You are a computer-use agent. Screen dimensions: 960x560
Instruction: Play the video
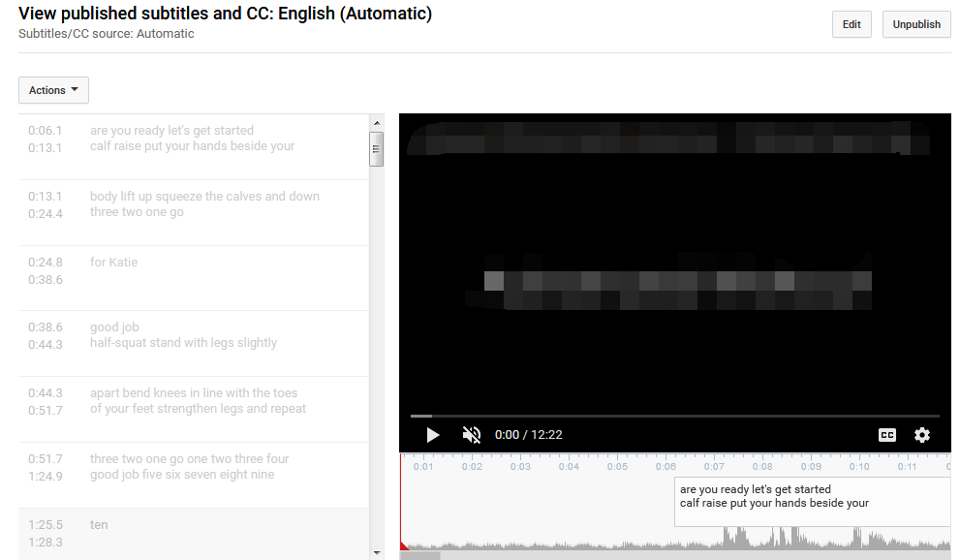point(433,435)
